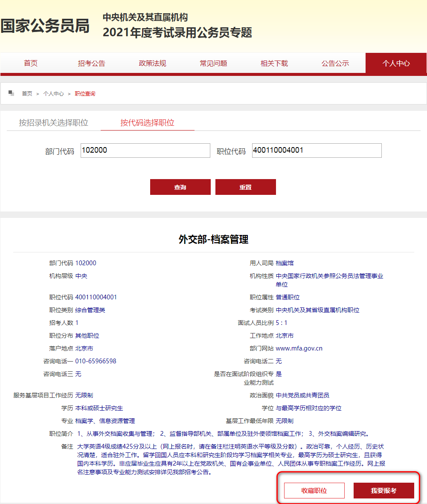
Task: Open 常见问题 page
Action: tap(213, 63)
